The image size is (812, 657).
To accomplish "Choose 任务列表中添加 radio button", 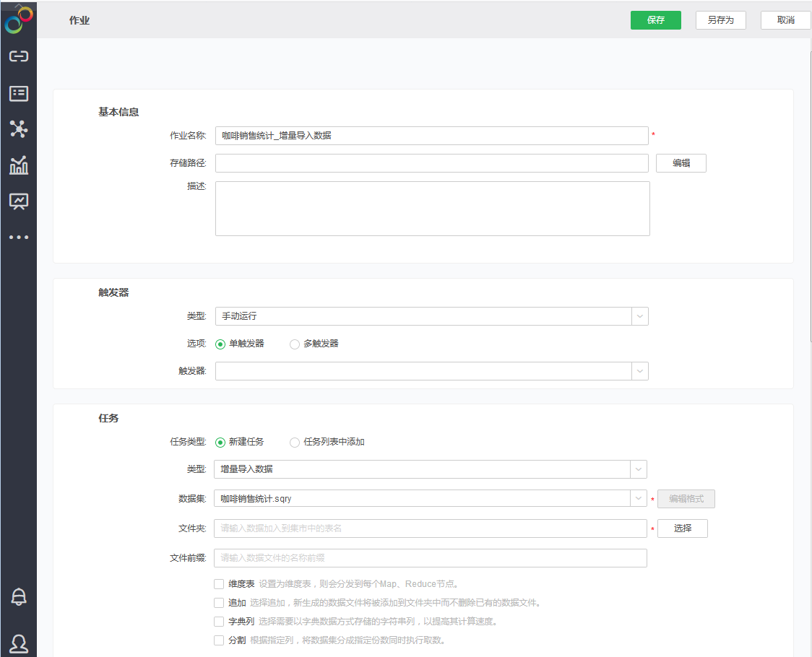I will tap(295, 443).
